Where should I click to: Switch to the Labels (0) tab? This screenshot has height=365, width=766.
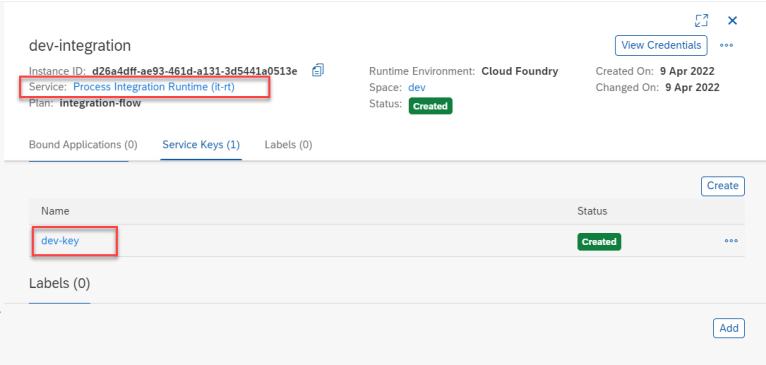pos(288,145)
